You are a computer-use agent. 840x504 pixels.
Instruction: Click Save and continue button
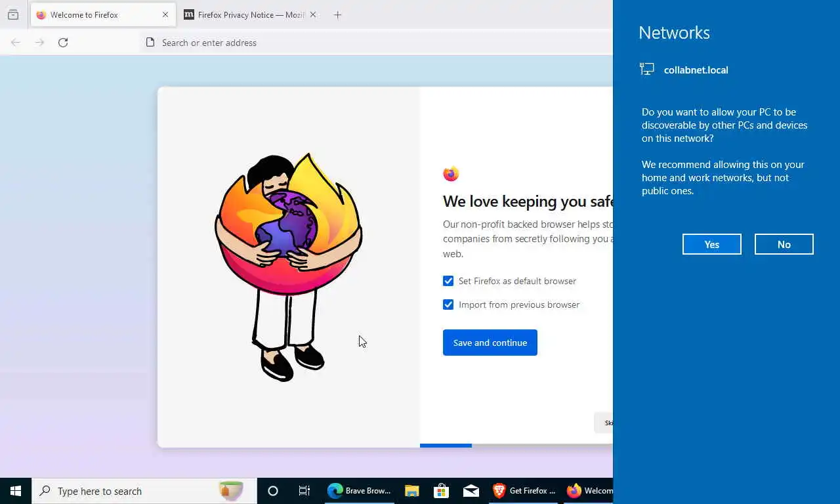point(490,343)
